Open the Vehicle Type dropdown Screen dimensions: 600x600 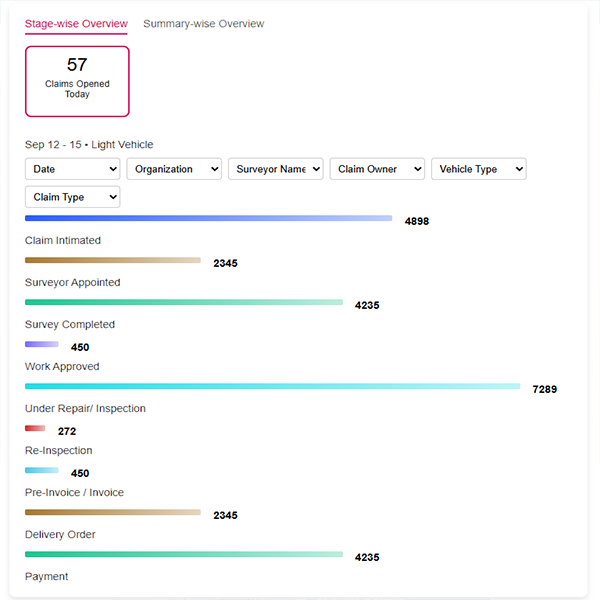tap(478, 169)
